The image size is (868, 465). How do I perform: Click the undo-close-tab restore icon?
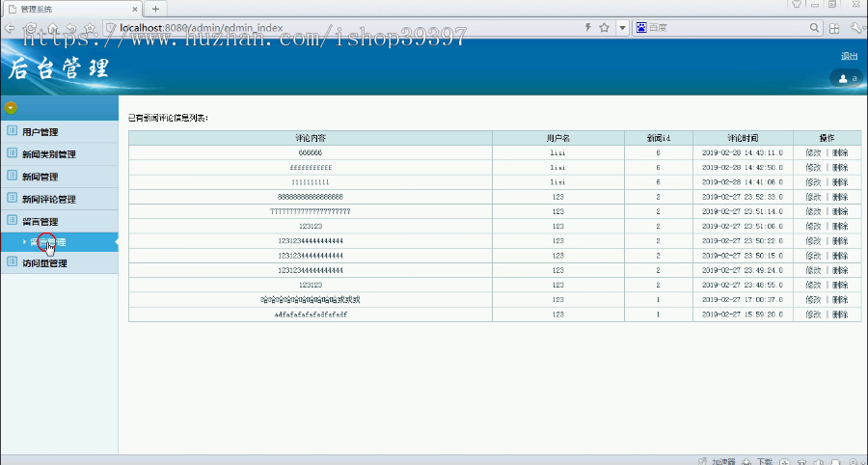coord(70,28)
